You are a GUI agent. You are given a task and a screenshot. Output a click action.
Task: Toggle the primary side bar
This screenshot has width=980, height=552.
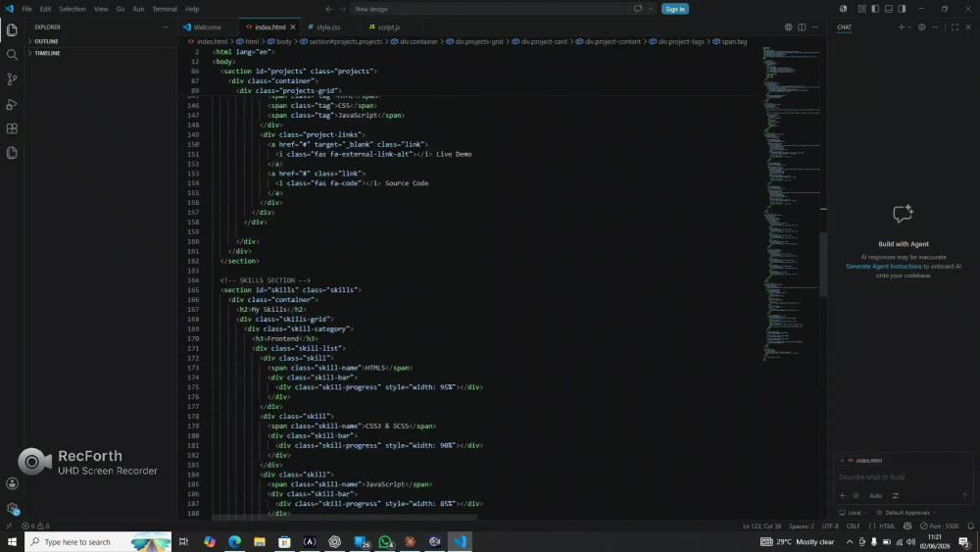(x=875, y=9)
